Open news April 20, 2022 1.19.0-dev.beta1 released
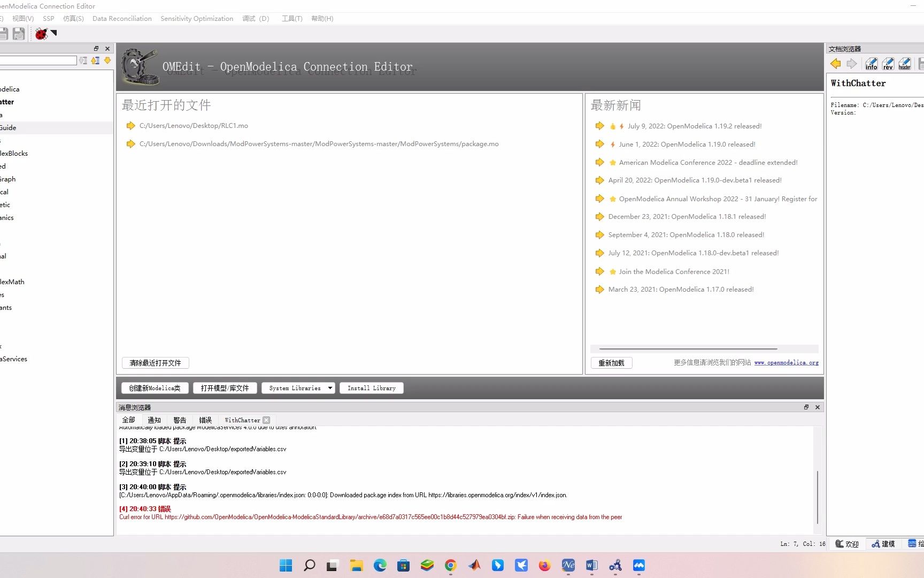Image resolution: width=924 pixels, height=578 pixels. coord(695,180)
